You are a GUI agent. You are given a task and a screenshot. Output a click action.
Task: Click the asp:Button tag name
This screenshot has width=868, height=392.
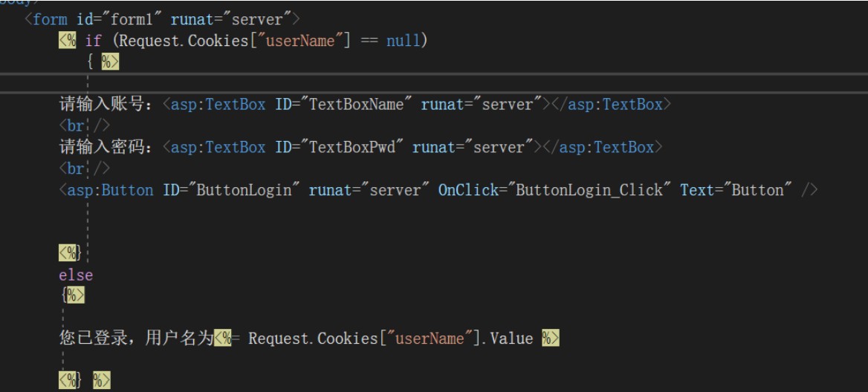click(110, 190)
